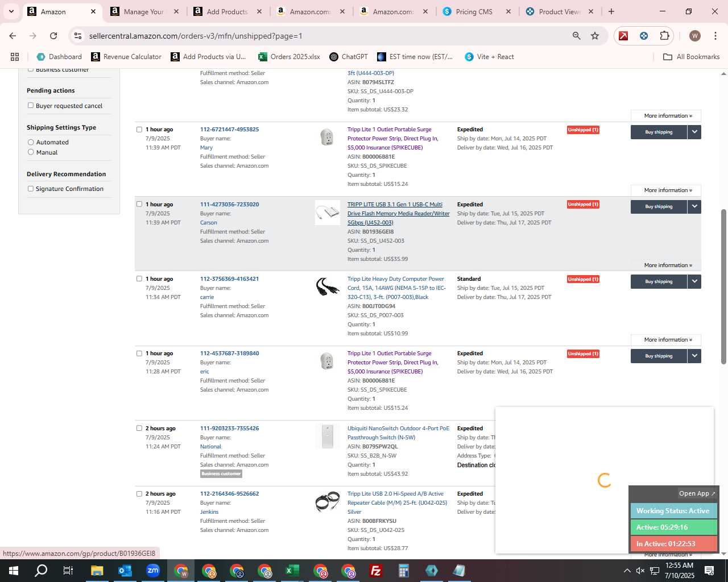Select the checkbox for order 112-6721447-4953825
The image size is (728, 582).
click(139, 129)
